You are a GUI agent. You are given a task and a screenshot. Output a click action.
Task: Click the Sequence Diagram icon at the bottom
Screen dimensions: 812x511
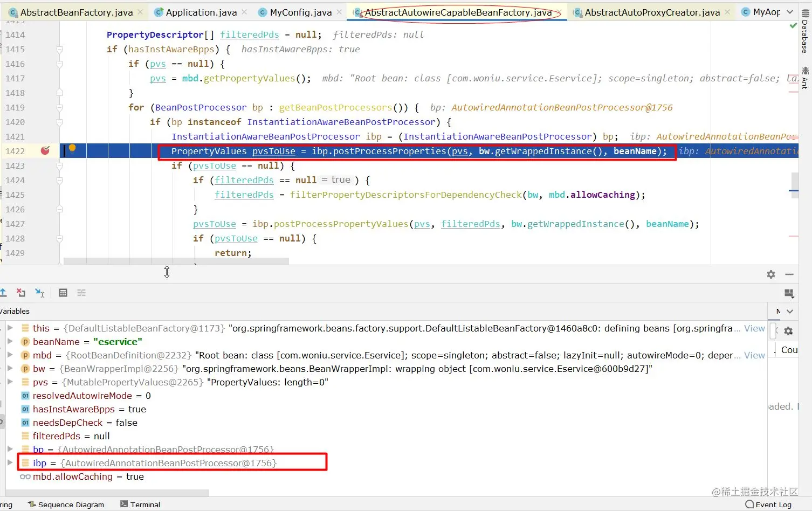32,505
